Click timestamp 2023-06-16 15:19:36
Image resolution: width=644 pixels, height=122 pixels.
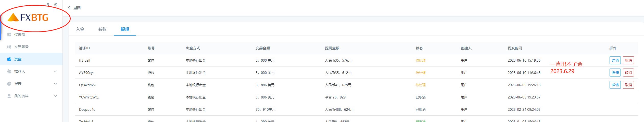[x=524, y=60]
